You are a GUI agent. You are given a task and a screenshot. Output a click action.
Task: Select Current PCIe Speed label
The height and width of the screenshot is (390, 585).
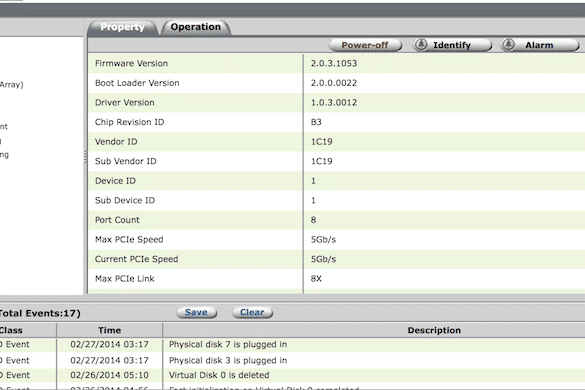[137, 259]
